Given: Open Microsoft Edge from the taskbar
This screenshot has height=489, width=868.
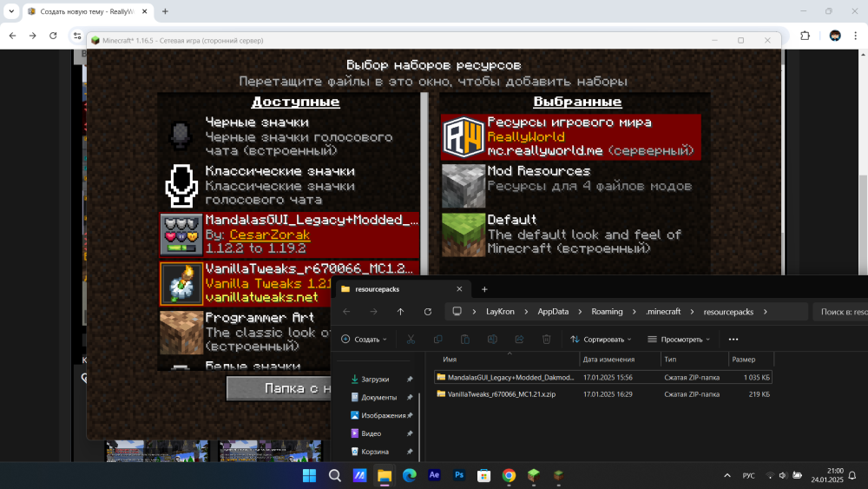Looking at the screenshot, I should (x=409, y=475).
